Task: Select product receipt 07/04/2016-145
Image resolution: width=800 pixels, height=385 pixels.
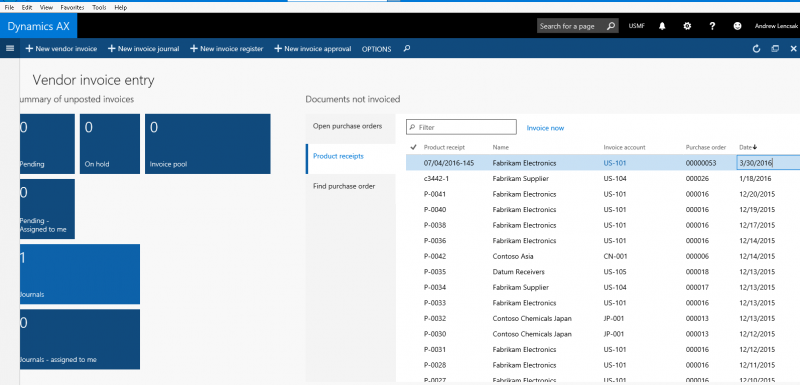Action: pos(449,163)
